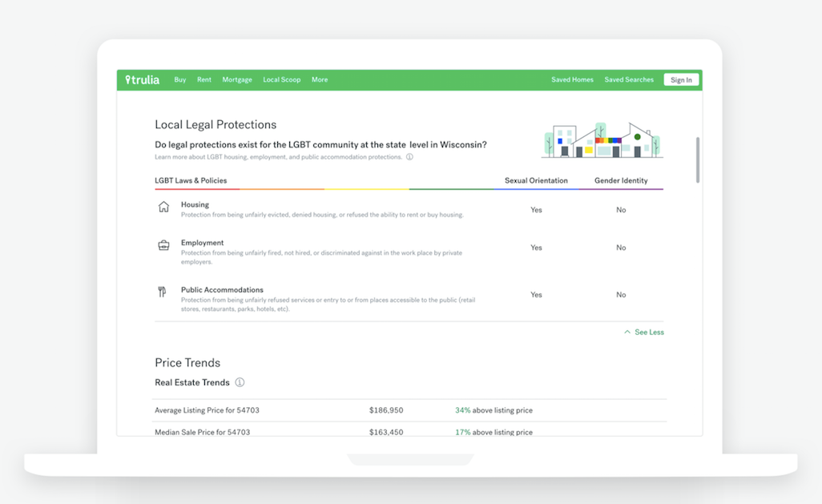This screenshot has width=822, height=504.
Task: Click the Sexual Orientation column header
Action: tap(536, 181)
